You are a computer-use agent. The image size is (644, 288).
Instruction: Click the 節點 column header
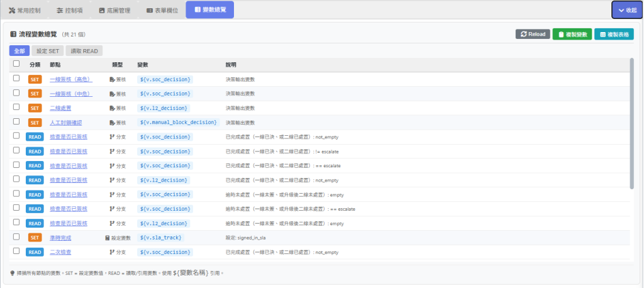pyautogui.click(x=55, y=65)
